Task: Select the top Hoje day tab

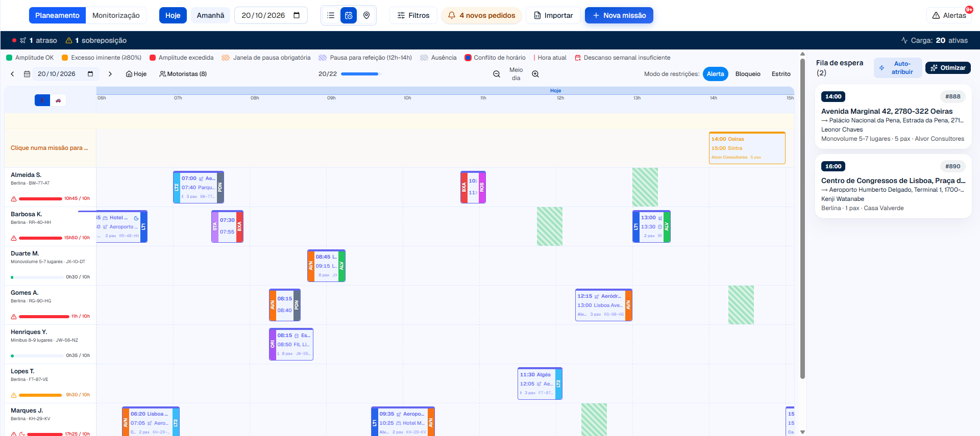Action: click(173, 15)
